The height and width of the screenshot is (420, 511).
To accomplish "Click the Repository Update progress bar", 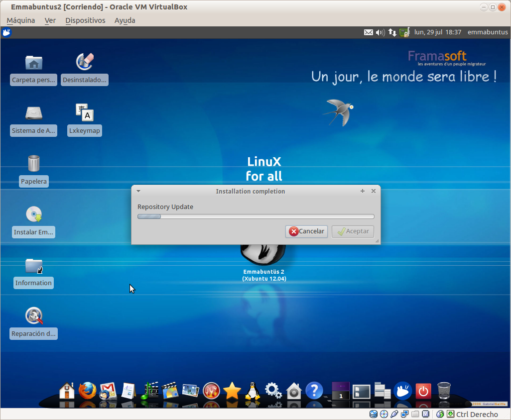I will tap(255, 216).
